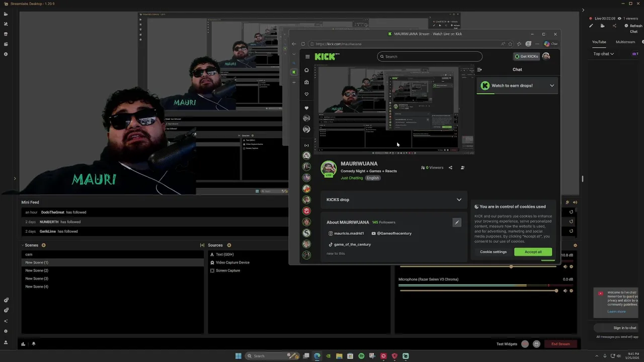Open File Explorer from the taskbar
The width and height of the screenshot is (644, 362).
(x=339, y=356)
